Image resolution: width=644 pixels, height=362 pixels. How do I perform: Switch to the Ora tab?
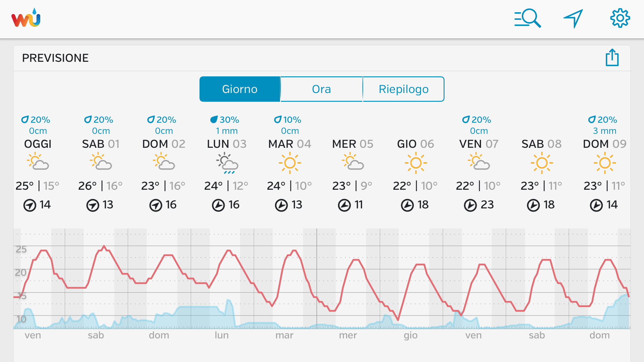tap(321, 89)
